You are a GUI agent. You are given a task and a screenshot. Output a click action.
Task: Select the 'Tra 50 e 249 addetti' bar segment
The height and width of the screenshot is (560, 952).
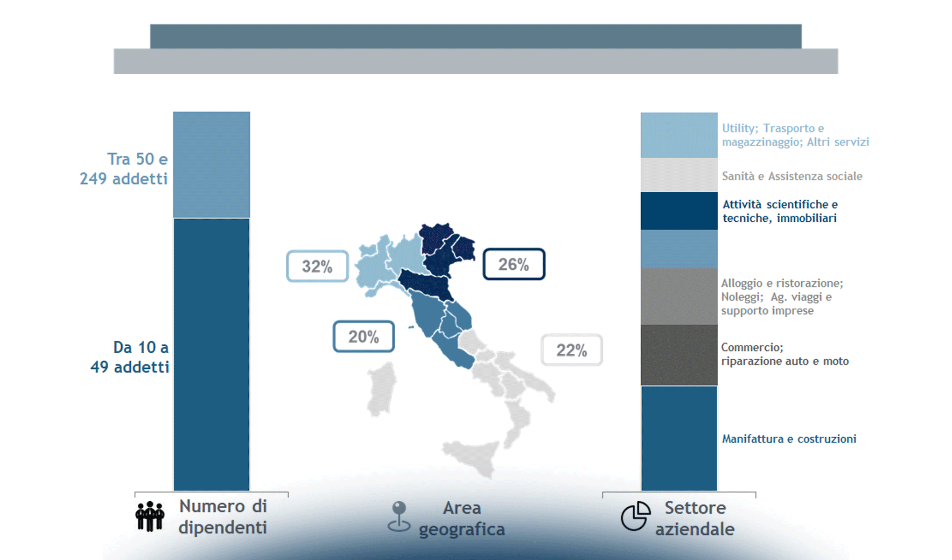(x=211, y=164)
